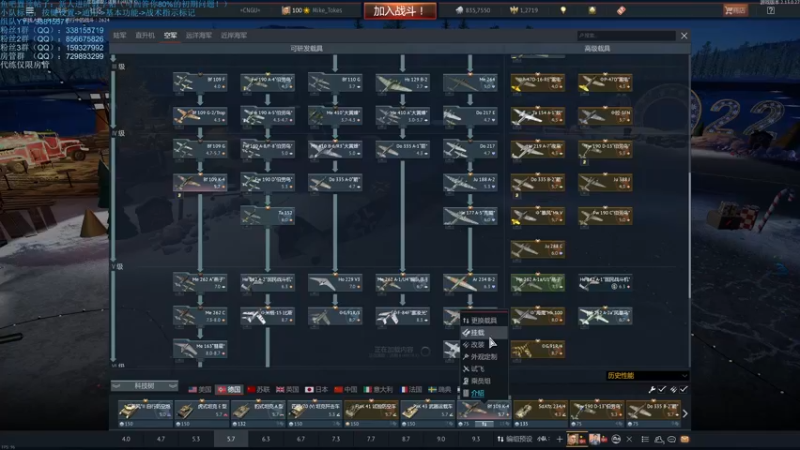Image resolution: width=800 pixels, height=450 pixels.
Task: Select the Do 335 B-2 crew slot
Action: [x=654, y=413]
